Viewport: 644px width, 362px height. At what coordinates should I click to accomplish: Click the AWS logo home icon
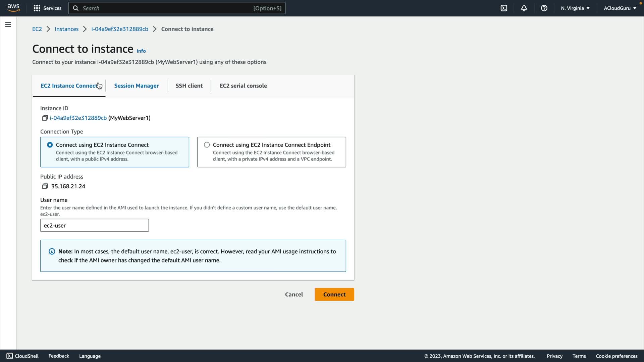[x=13, y=8]
